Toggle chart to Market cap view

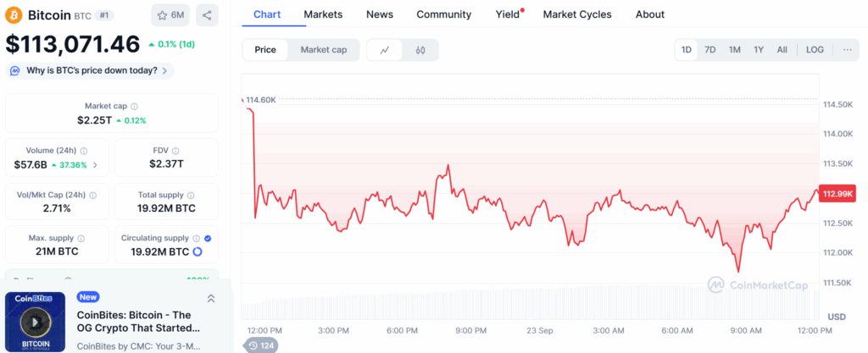[x=323, y=50]
